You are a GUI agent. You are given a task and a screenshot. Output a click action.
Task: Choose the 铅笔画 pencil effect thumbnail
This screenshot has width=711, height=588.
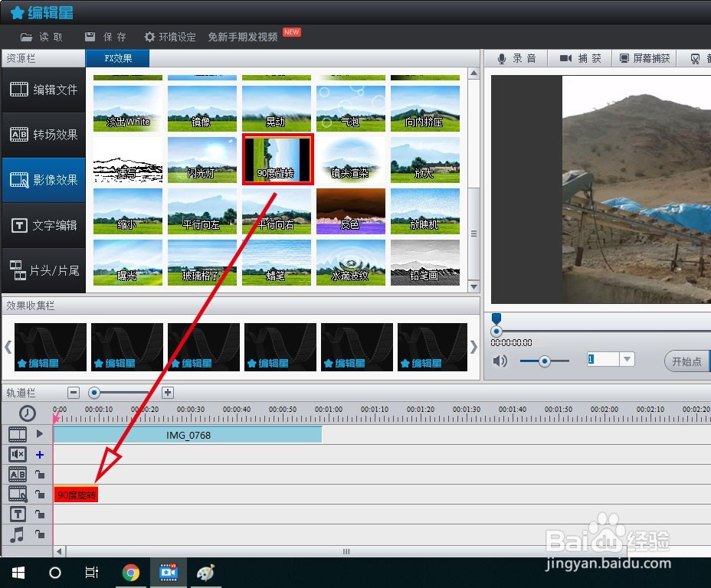click(425, 263)
